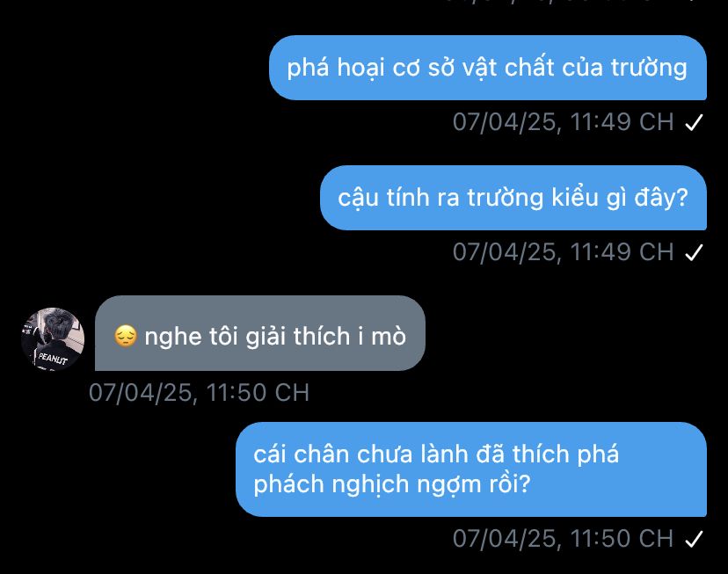The width and height of the screenshot is (728, 574).
Task: Tap the message 'cái chân chưa lành đã thích phá'
Action: click(471, 469)
